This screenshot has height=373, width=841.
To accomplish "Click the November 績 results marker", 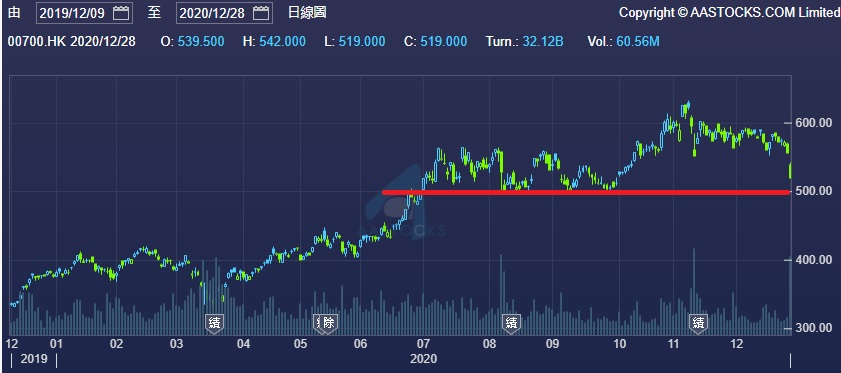I will (698, 324).
